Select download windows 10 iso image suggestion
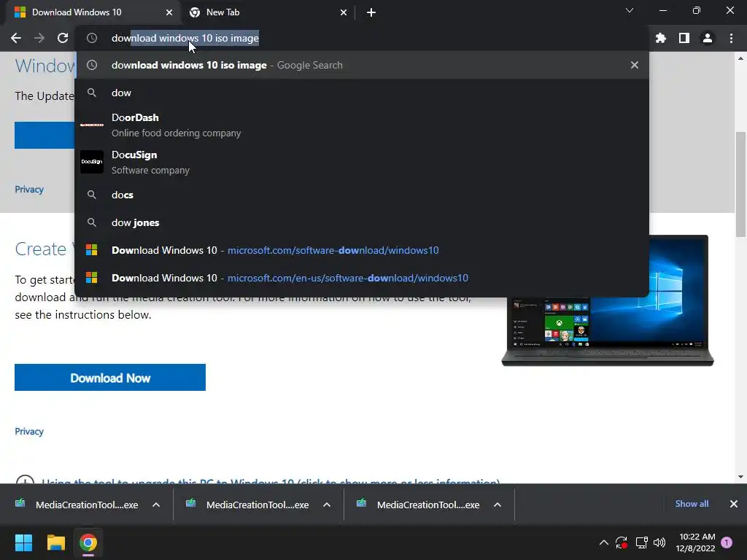 pyautogui.click(x=362, y=65)
